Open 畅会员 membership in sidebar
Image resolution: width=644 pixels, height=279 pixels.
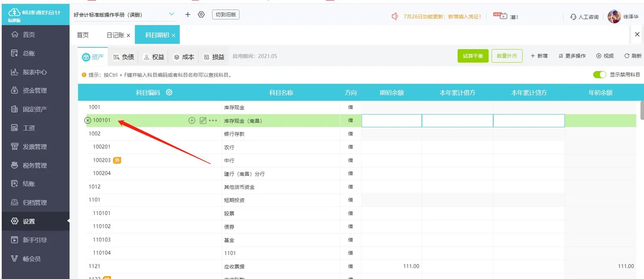point(26,259)
